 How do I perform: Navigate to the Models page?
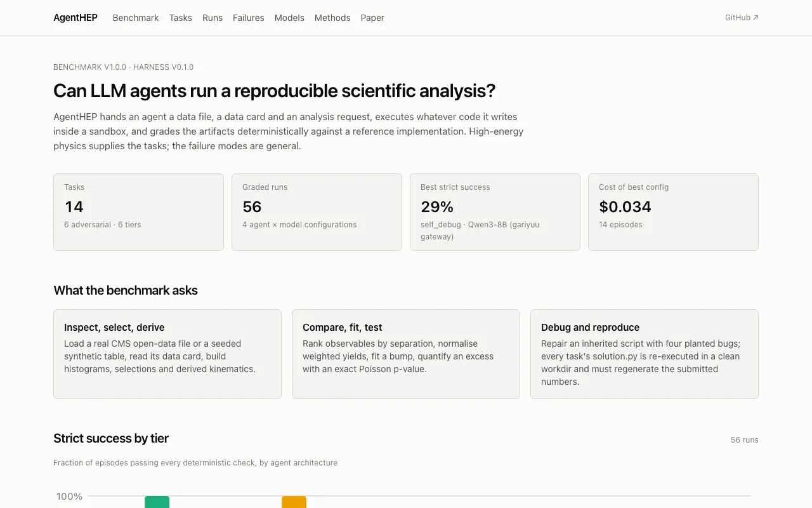(x=289, y=18)
